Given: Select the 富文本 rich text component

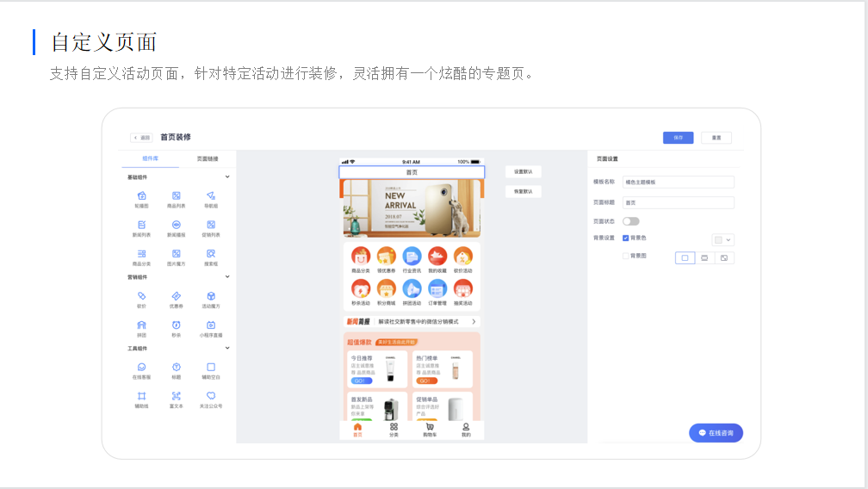Looking at the screenshot, I should point(176,396).
